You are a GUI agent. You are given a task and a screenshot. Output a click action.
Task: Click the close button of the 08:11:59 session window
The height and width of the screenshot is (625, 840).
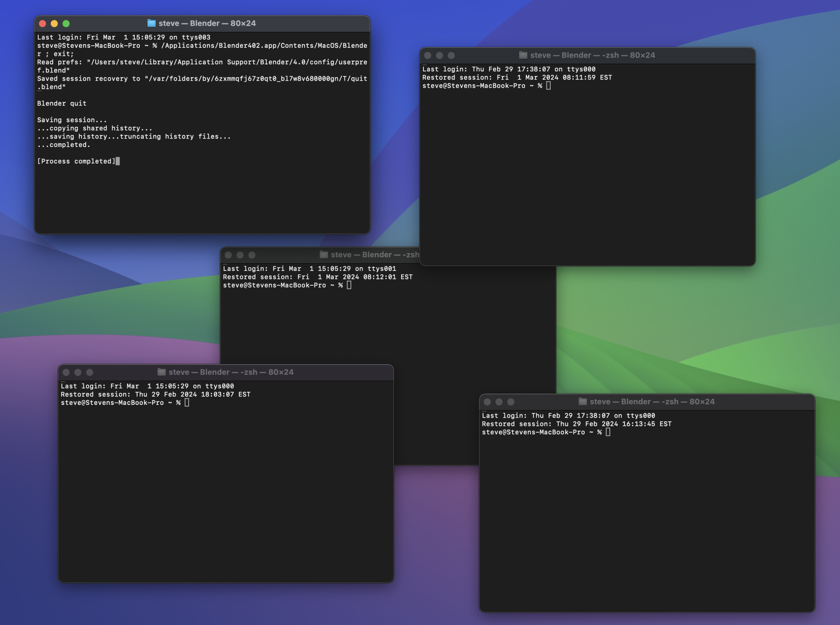(x=428, y=55)
